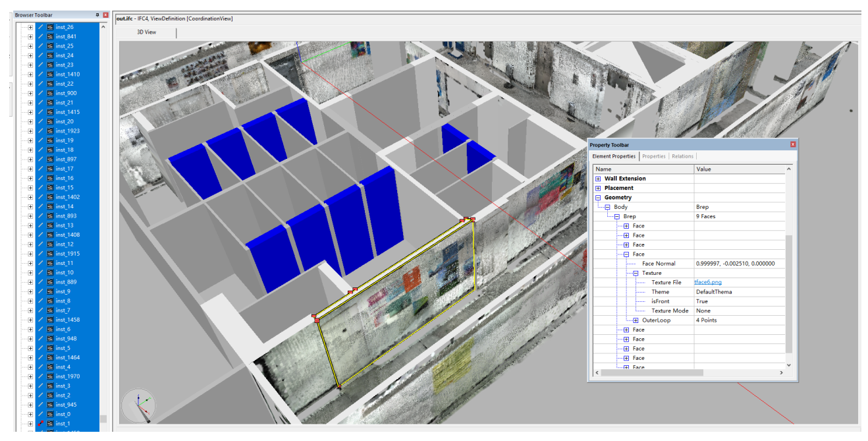868x441 pixels.
Task: Click the view orientation compass gizmo
Action: [x=138, y=405]
